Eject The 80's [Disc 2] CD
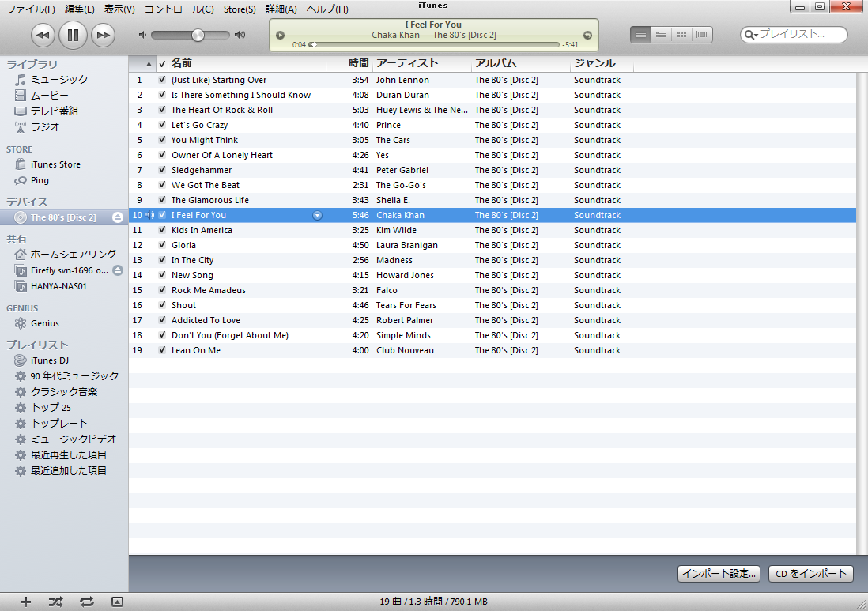The height and width of the screenshot is (611, 868). coord(117,217)
